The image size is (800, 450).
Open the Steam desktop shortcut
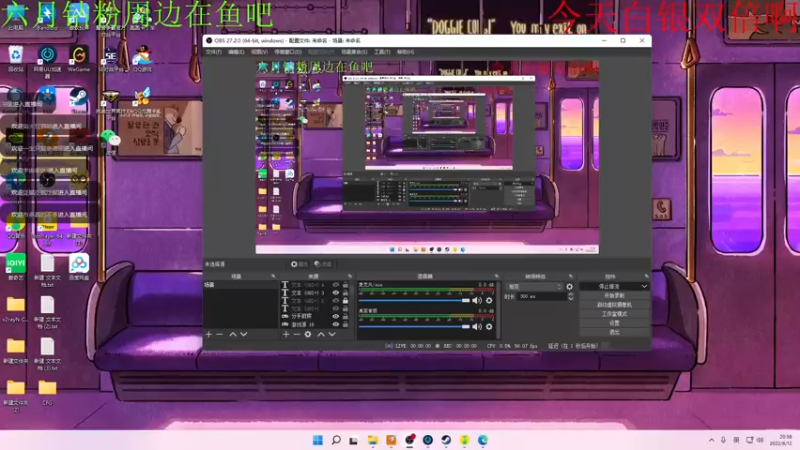coord(79,101)
